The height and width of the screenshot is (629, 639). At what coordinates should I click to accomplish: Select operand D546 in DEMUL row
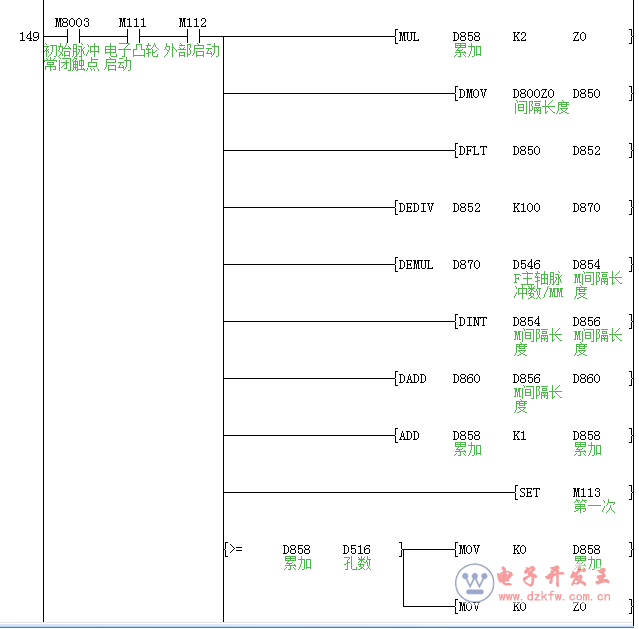coord(526,265)
